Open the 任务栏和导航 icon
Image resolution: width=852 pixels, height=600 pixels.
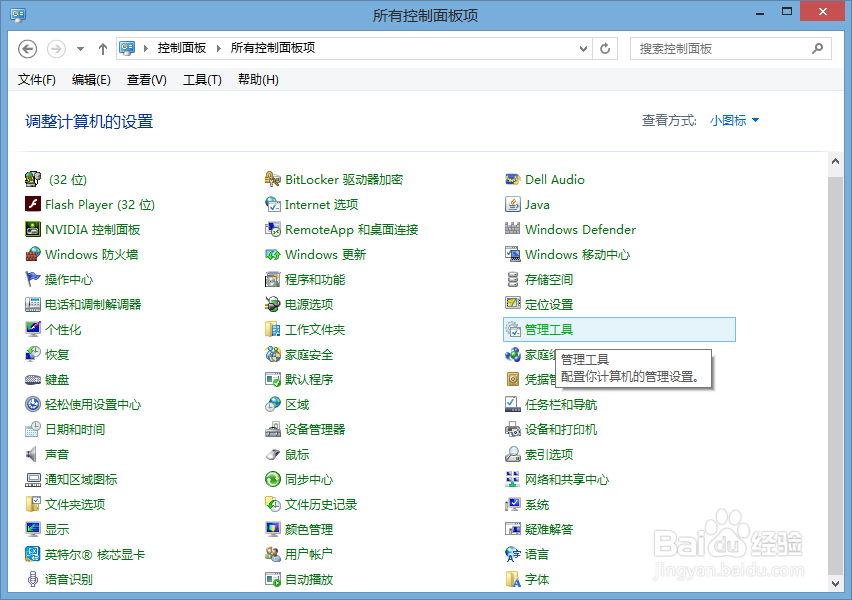click(512, 404)
